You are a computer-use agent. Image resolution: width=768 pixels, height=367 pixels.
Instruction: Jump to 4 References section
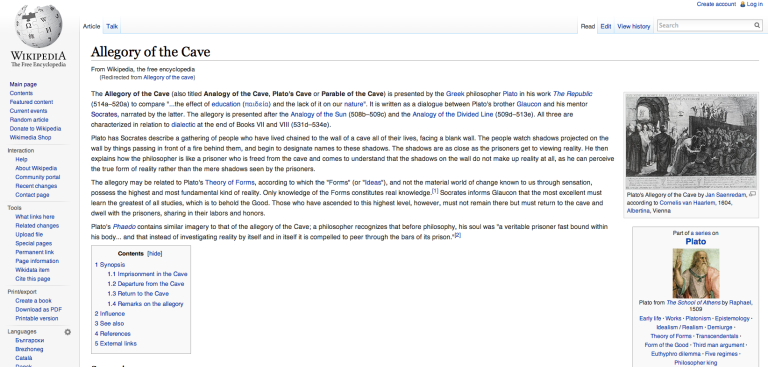point(113,334)
